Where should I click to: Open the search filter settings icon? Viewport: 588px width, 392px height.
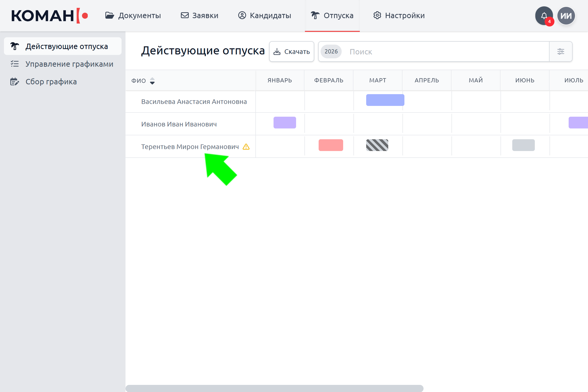561,51
